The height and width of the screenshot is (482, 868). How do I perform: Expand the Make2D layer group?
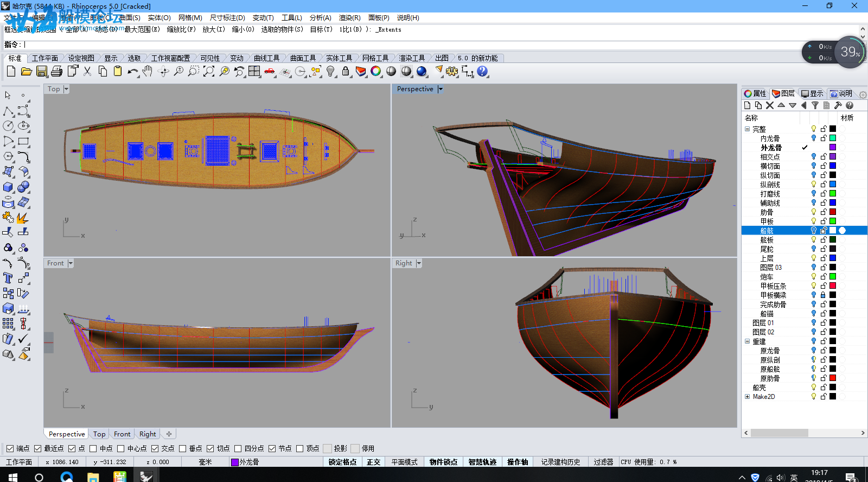coord(747,397)
